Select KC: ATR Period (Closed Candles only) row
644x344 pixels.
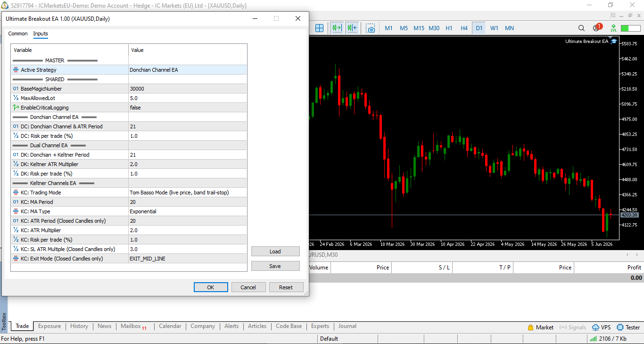[x=129, y=221]
